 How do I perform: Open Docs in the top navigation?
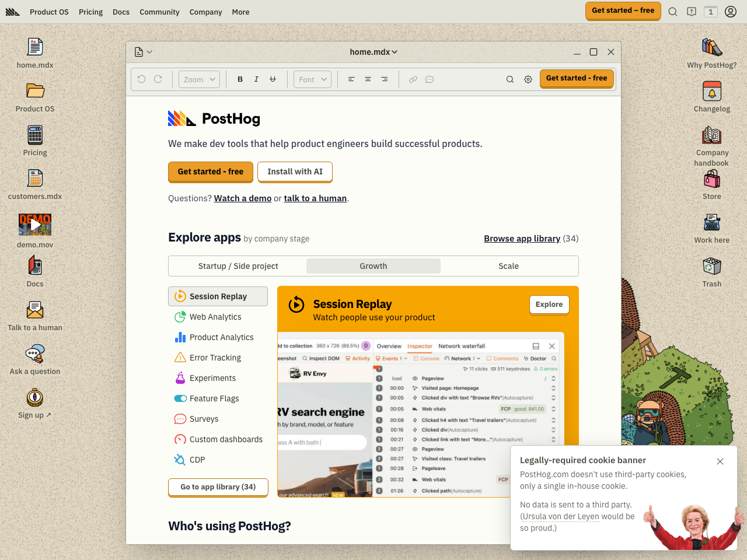[121, 12]
